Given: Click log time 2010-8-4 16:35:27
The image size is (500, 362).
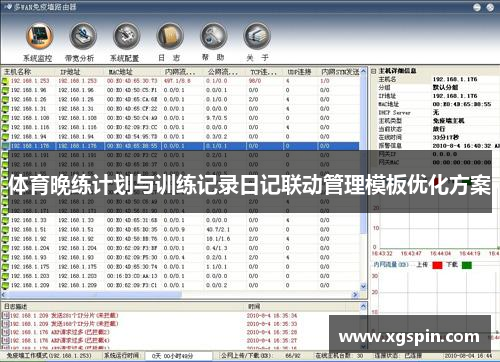Looking at the screenshot, I should coord(272,340).
